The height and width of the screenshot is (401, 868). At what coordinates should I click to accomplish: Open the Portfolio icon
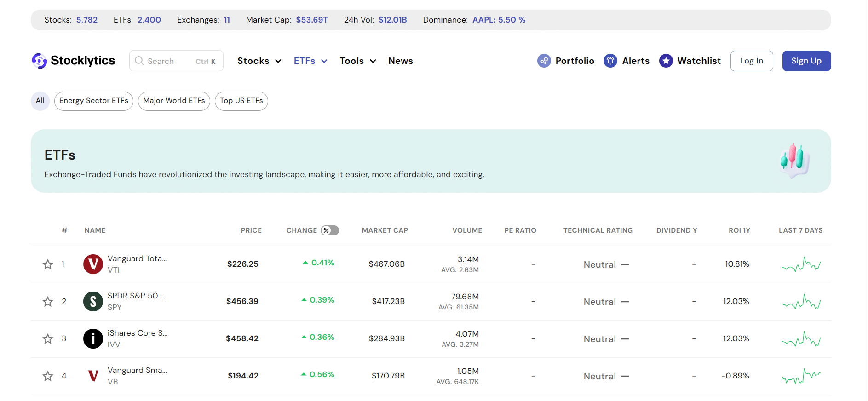[544, 61]
